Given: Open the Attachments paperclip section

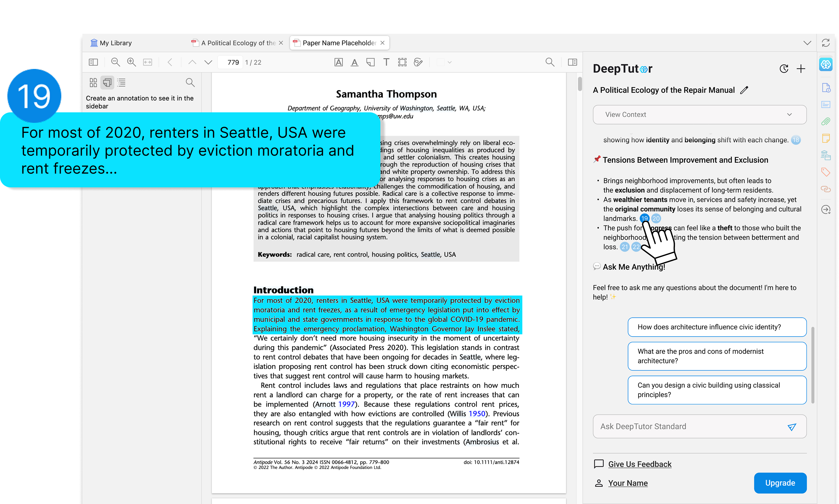Looking at the screenshot, I should (x=826, y=121).
